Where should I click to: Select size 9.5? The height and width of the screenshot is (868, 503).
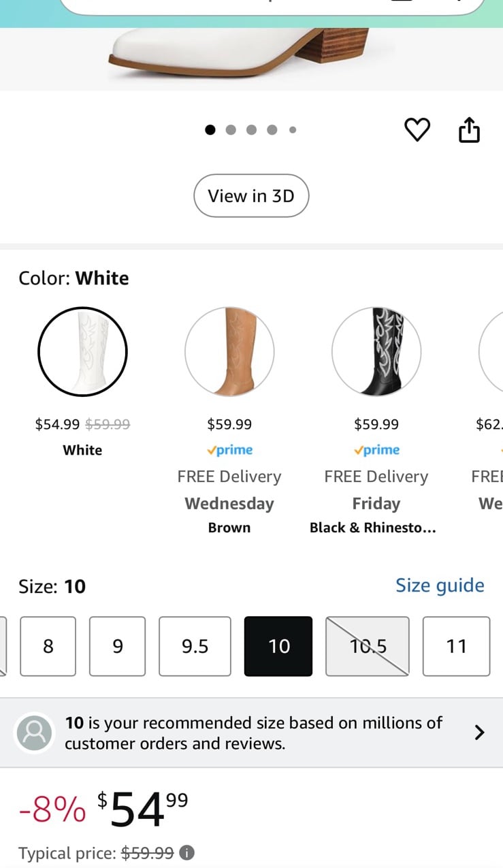[195, 646]
